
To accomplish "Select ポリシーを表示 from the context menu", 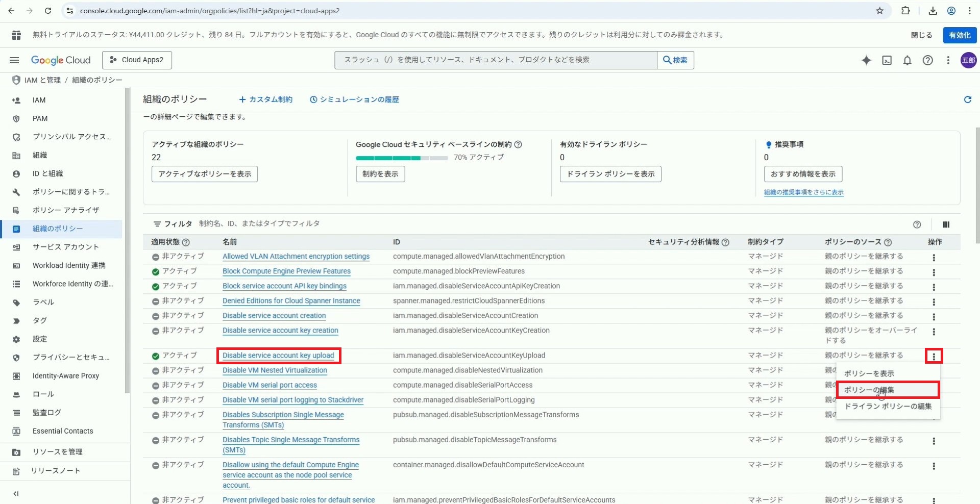I will [869, 373].
